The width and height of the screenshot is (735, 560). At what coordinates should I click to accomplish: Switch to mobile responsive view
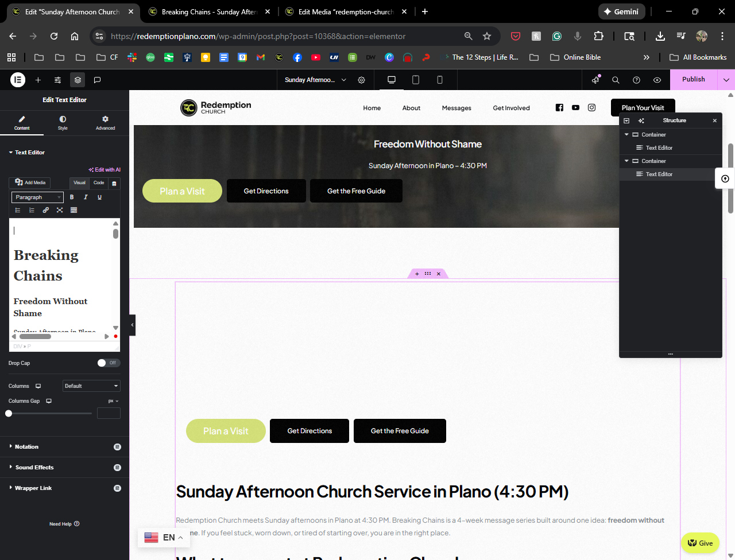(440, 80)
